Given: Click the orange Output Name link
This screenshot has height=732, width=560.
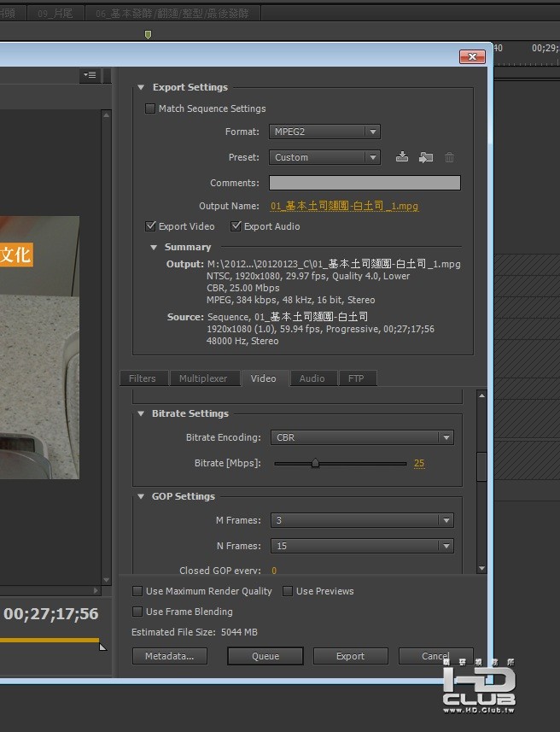Looking at the screenshot, I should point(344,206).
